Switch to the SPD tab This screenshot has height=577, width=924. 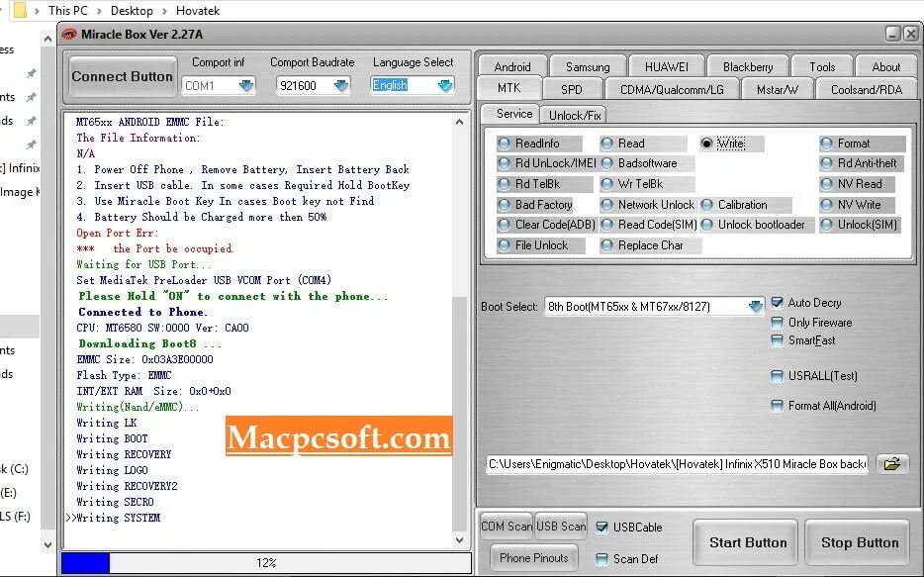(572, 90)
